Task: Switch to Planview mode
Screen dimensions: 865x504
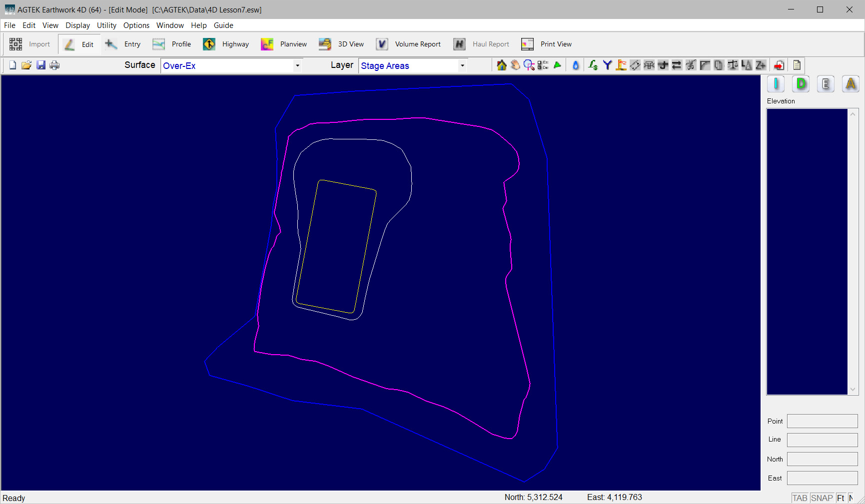Action: click(x=284, y=44)
